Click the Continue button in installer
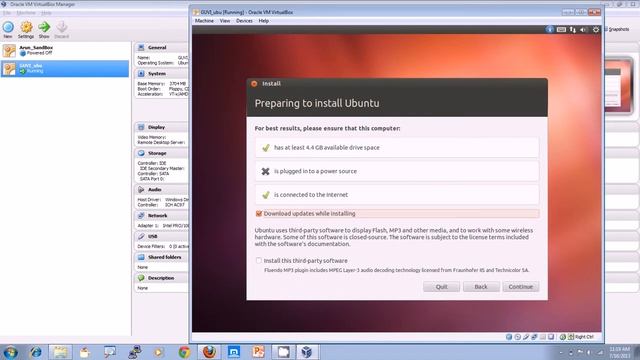 521,287
